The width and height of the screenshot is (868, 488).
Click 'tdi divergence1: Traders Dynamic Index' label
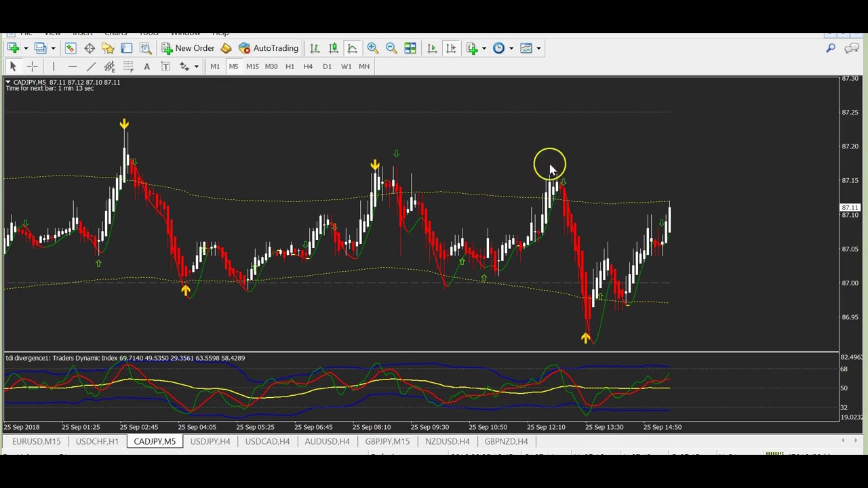pyautogui.click(x=61, y=358)
